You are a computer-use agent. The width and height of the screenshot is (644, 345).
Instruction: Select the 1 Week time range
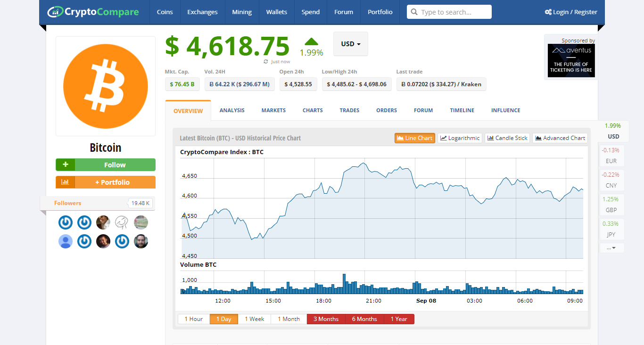coord(255,319)
